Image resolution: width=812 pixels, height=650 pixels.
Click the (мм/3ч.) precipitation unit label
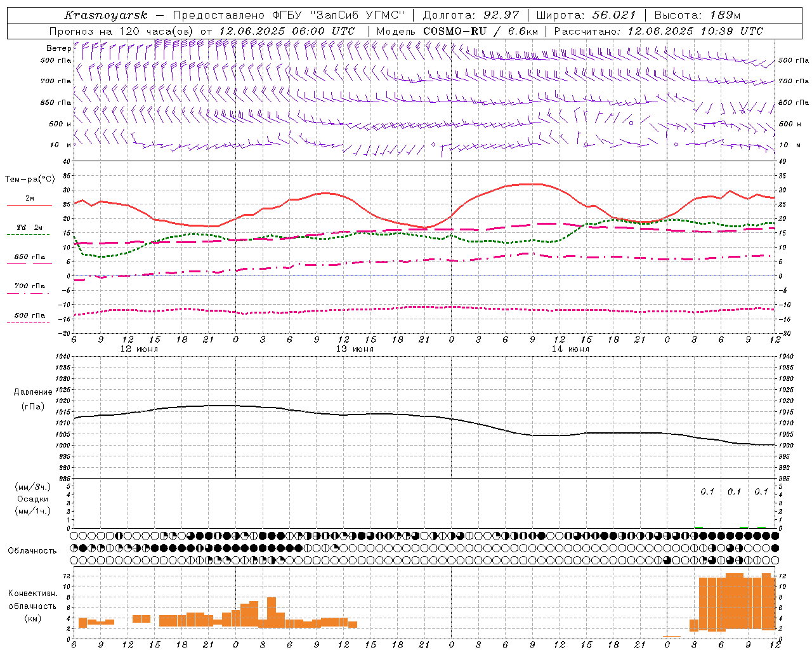point(33,487)
